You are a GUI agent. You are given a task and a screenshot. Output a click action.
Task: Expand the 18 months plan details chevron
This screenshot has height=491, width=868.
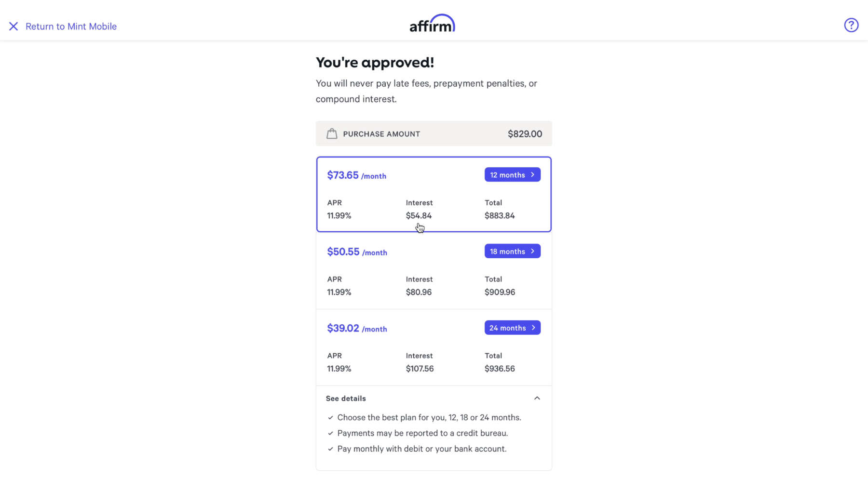coord(532,251)
